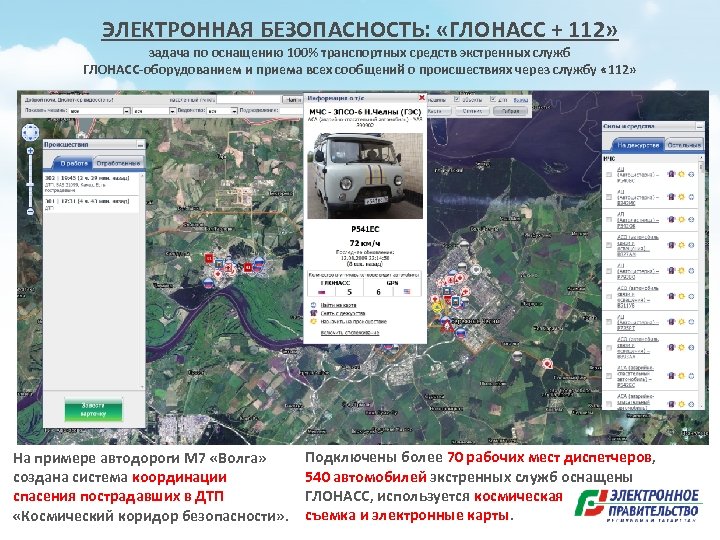Toggle the 'ДТП' checkbox
This screenshot has width=720, height=540.
click(x=492, y=99)
